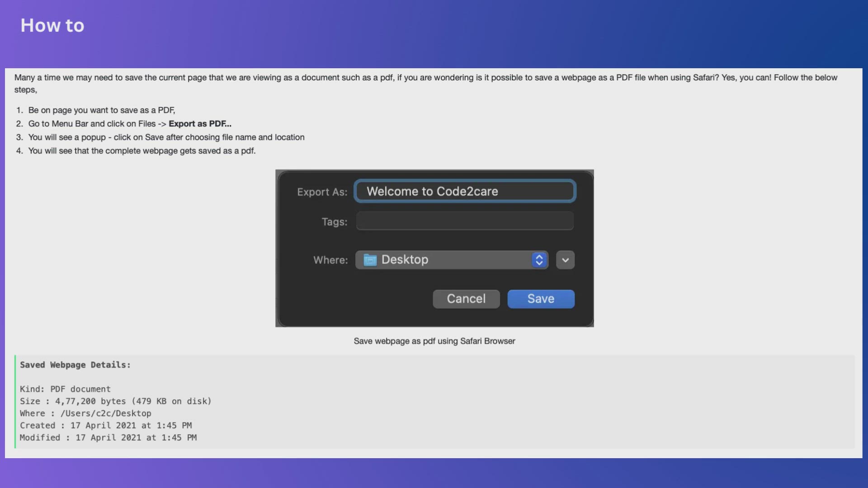Viewport: 868px width, 488px height.
Task: Expand the save dialog with chevron button
Action: tap(565, 260)
